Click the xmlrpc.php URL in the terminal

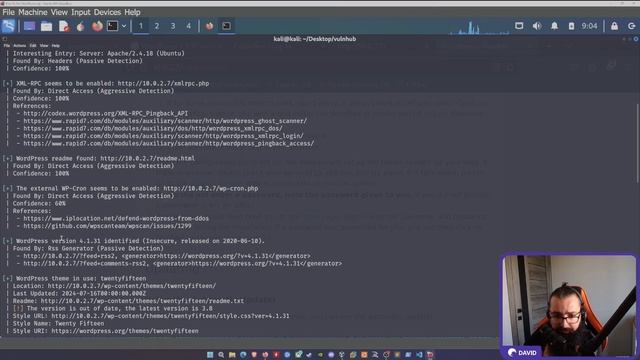point(163,83)
